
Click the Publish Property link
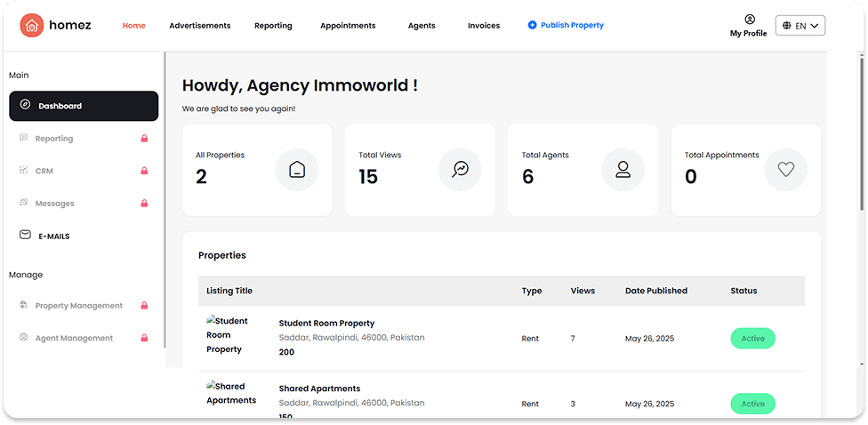pyautogui.click(x=566, y=26)
